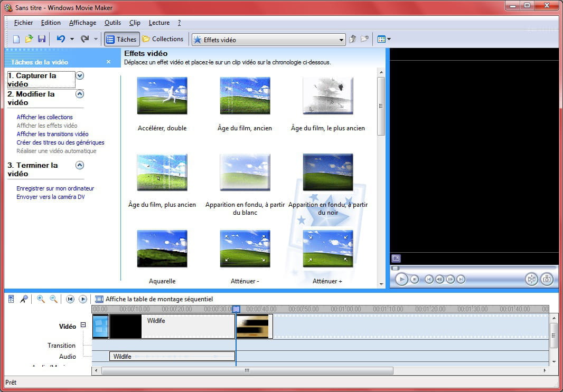Open the undo history dropdown arrow
The image size is (563, 392).
(x=72, y=39)
